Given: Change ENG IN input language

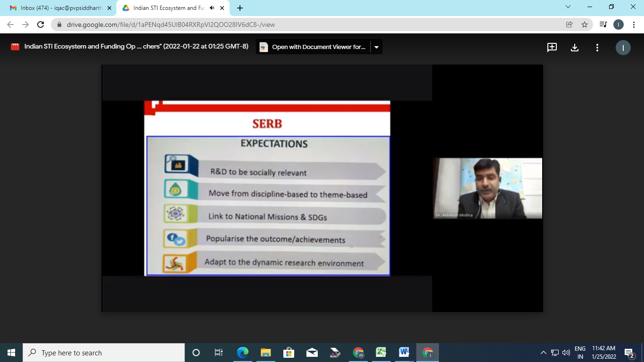Looking at the screenshot, I should pos(580,353).
